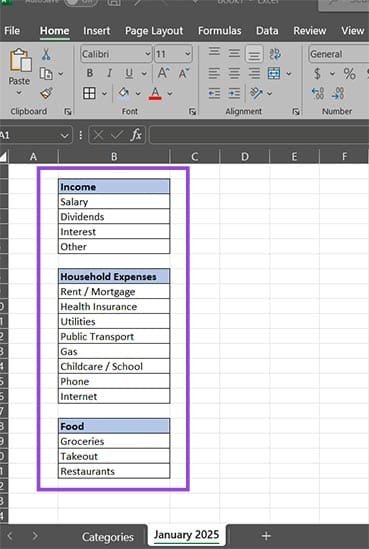Middle align cell contents
The width and height of the screenshot is (369, 549).
pos(234,54)
